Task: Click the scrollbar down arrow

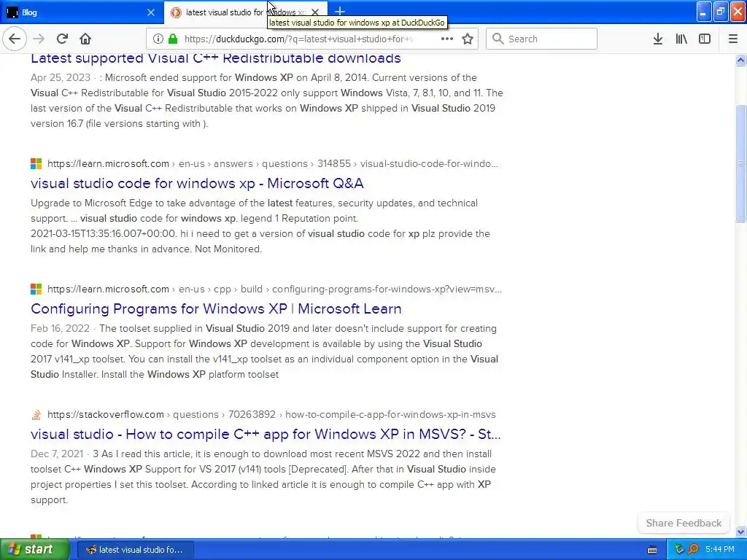Action: click(740, 532)
